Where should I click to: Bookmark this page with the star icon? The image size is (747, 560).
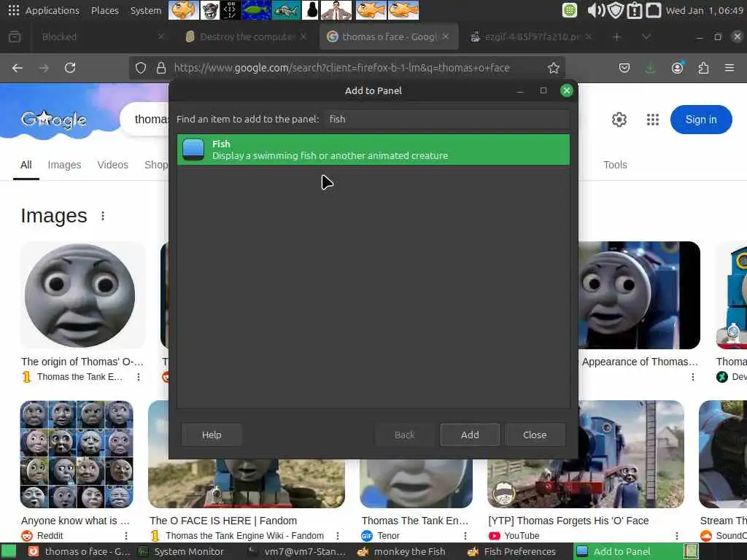(553, 68)
